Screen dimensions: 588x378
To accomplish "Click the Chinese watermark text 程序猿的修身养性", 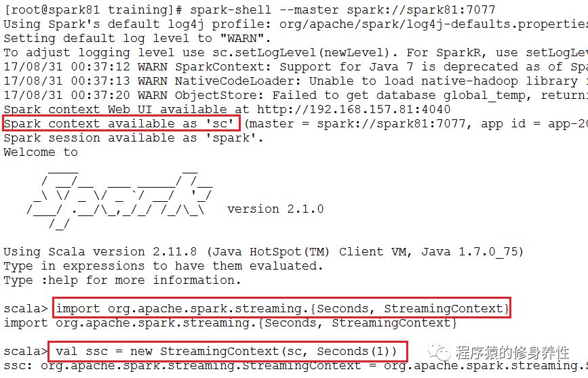I will 512,352.
